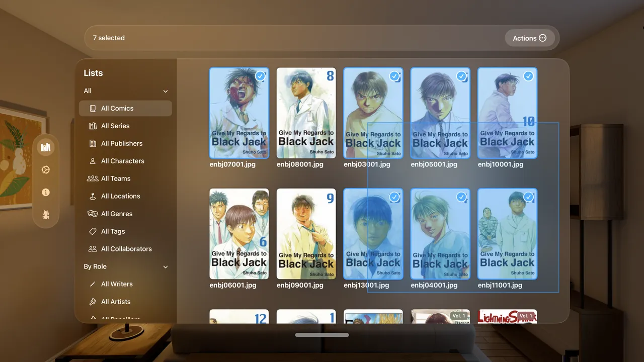The height and width of the screenshot is (362, 644).
Task: Collapse the By Role section chevron
Action: point(166,267)
